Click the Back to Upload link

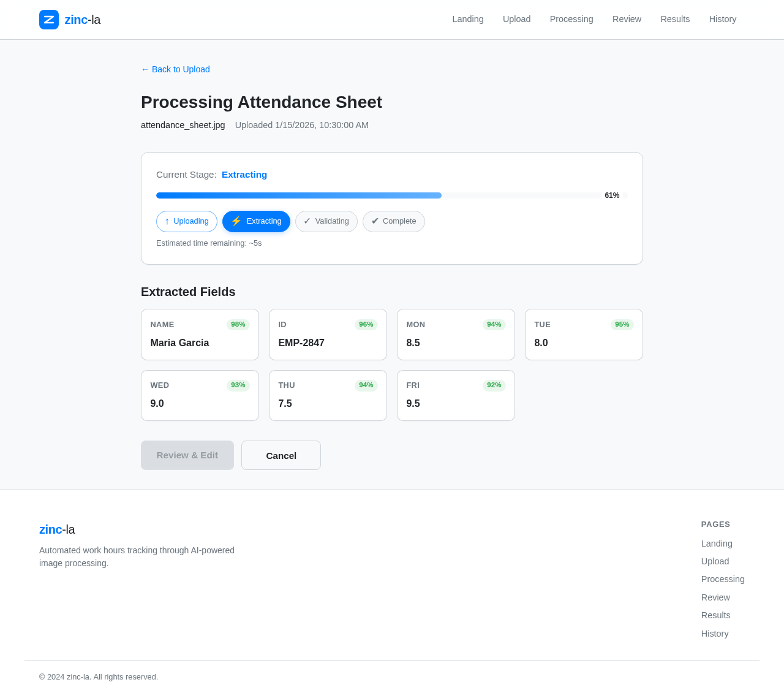pos(175,69)
